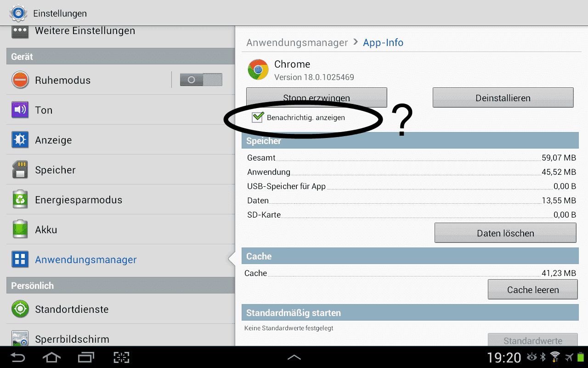Tap the Sperrbildschirm icon
Viewport: 588px width, 368px height.
tap(20, 339)
